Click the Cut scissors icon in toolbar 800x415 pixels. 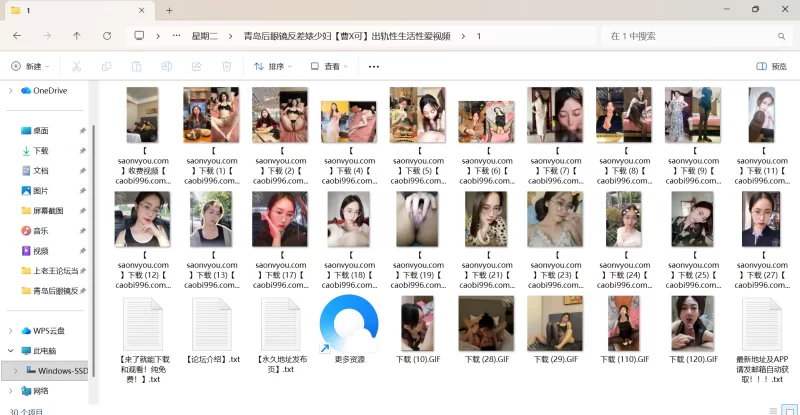(76, 67)
